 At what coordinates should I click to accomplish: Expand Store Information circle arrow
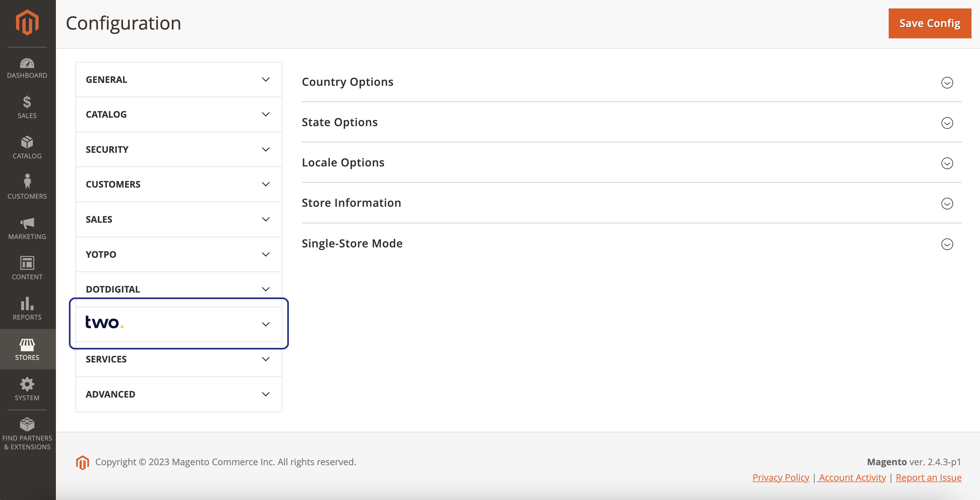947,204
